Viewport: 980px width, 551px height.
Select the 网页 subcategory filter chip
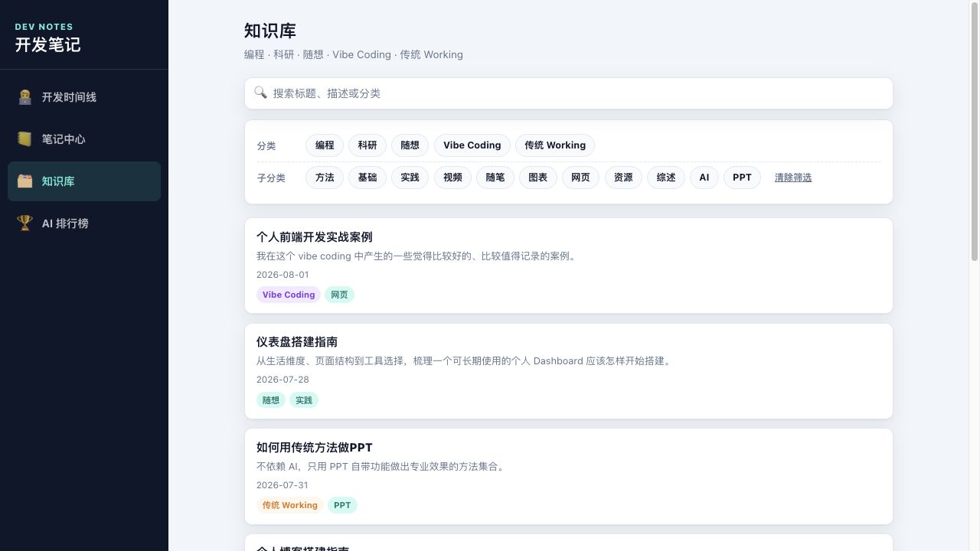click(581, 178)
